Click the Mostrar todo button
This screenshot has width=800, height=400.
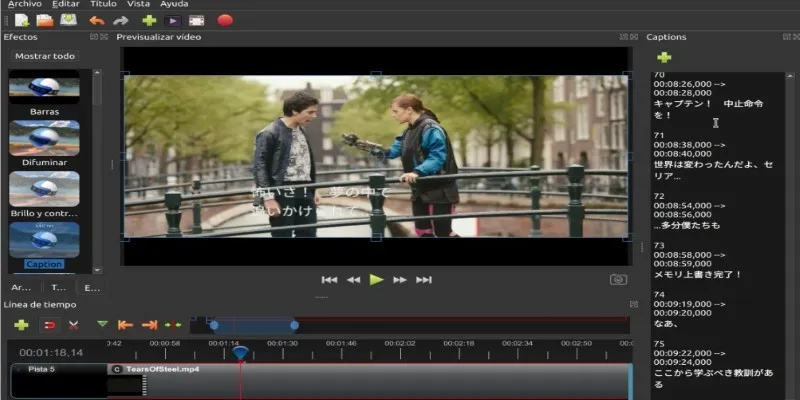click(45, 56)
